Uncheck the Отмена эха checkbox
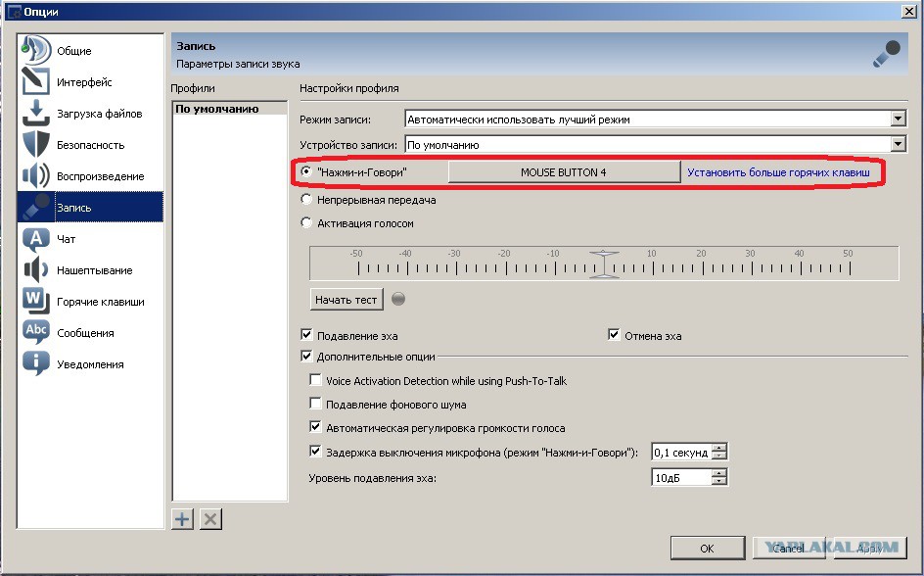924x576 pixels. click(x=614, y=335)
